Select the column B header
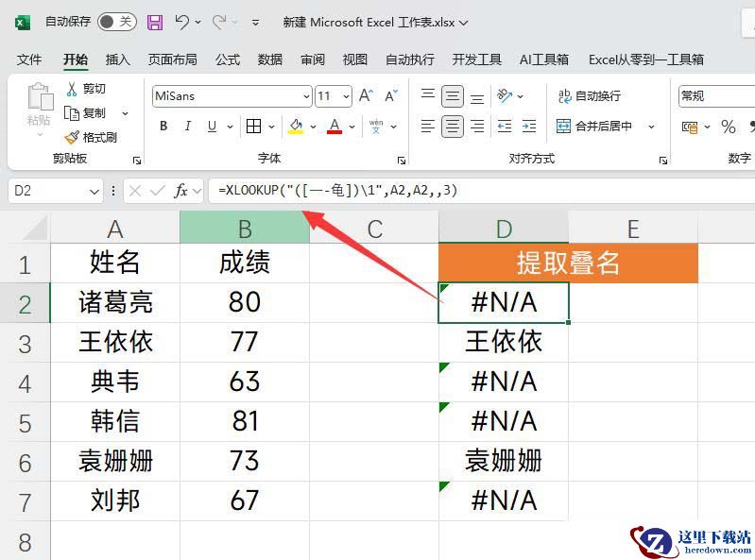This screenshot has height=560, width=755. [245, 228]
